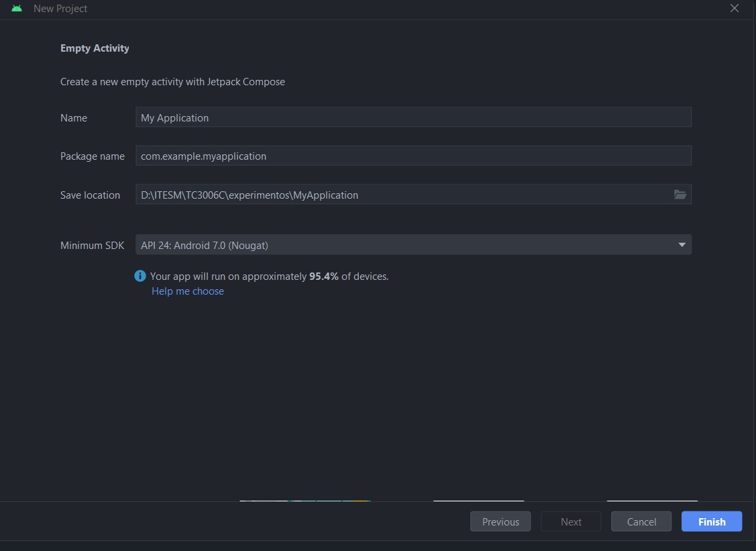Cancel the new project wizard
The height and width of the screenshot is (551, 756).
click(641, 521)
